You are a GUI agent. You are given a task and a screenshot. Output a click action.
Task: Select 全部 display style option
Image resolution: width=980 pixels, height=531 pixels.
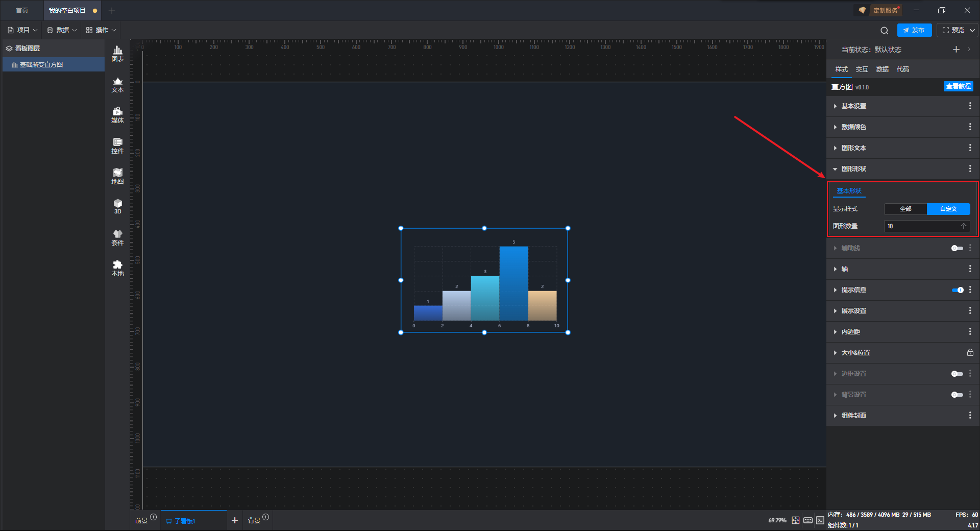[x=905, y=209]
